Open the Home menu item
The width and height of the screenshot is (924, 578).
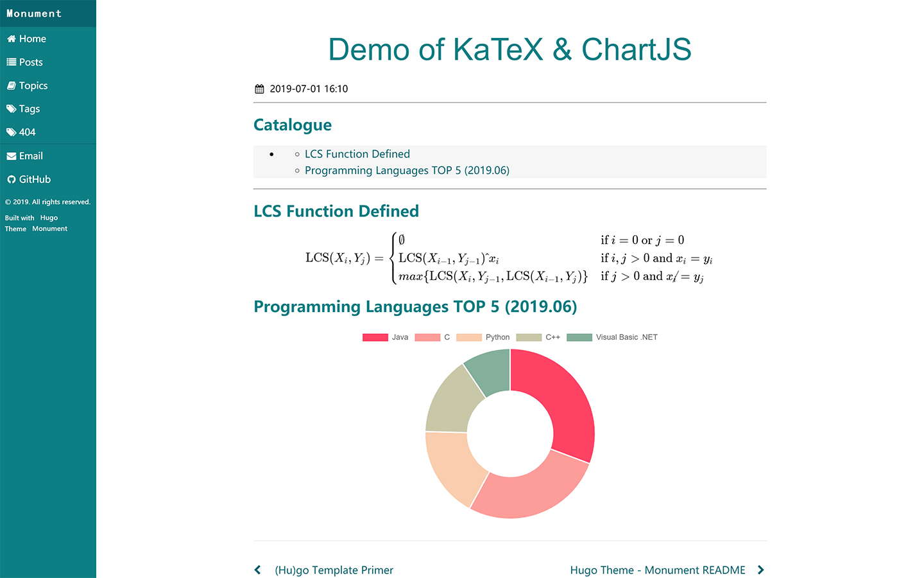click(48, 39)
